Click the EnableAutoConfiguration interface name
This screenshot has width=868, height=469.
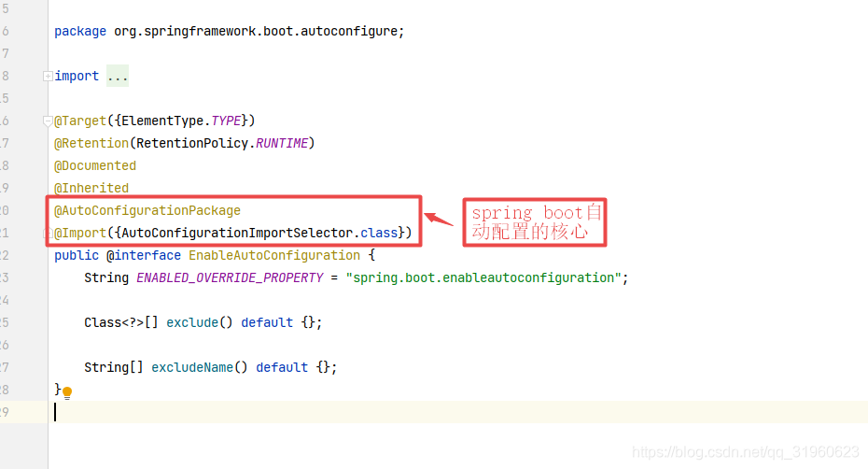[x=274, y=256]
